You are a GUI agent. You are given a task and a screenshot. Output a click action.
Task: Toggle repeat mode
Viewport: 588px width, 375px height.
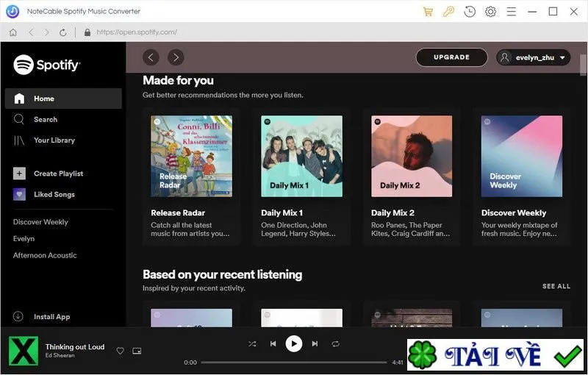(x=336, y=344)
